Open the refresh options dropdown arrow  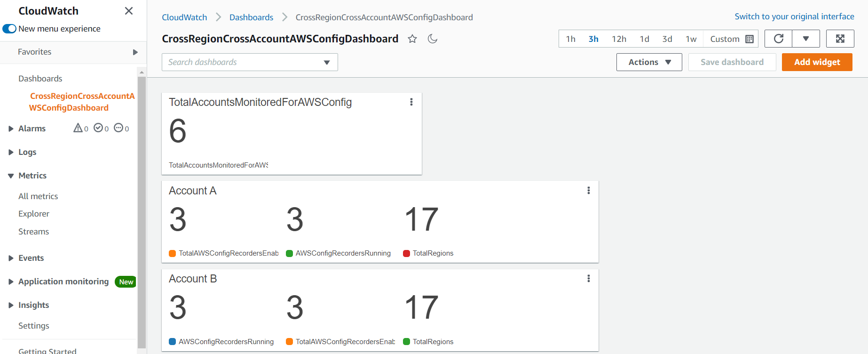806,39
